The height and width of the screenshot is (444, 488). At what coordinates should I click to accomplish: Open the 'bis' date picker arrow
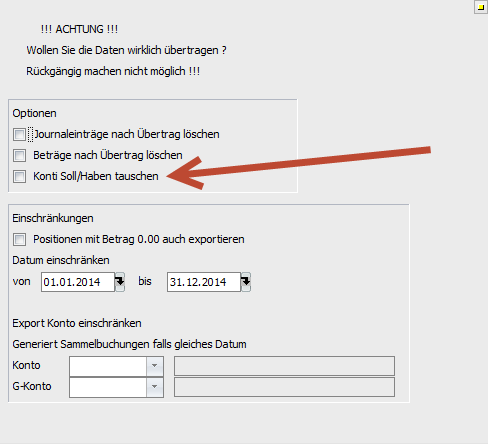pos(246,282)
